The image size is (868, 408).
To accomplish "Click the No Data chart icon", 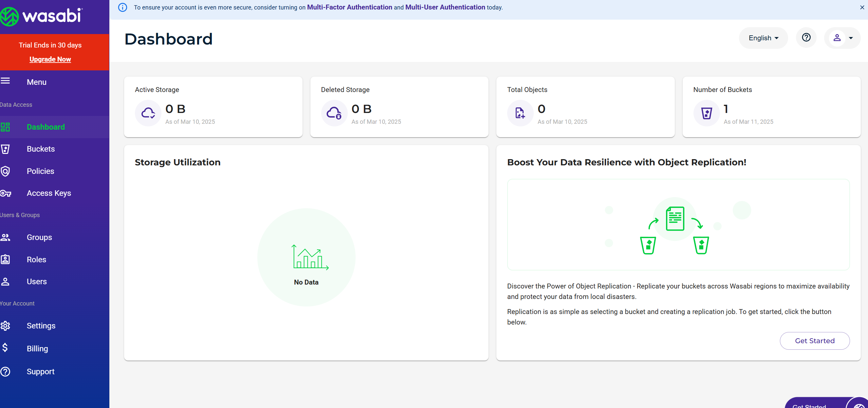I will [310, 257].
